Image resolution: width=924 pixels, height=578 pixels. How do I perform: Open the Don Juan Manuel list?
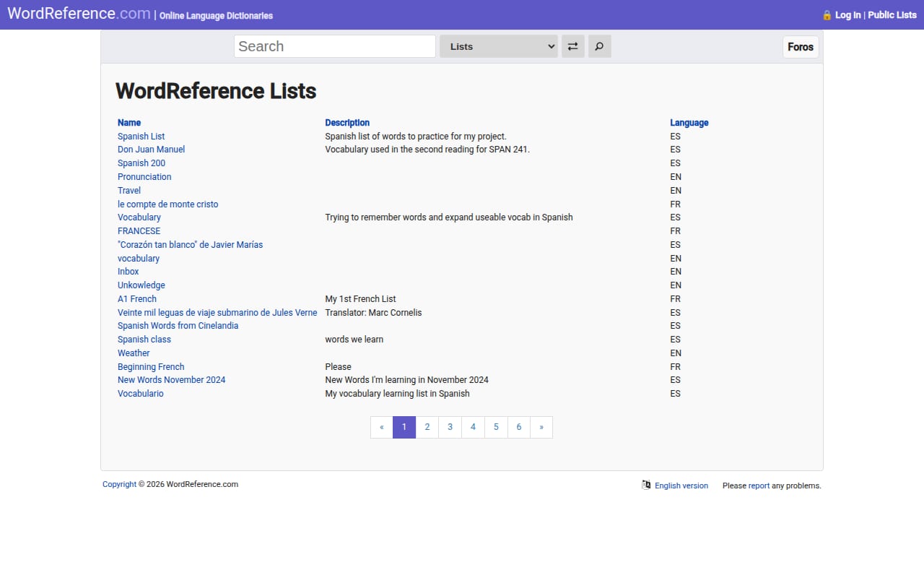152,150
